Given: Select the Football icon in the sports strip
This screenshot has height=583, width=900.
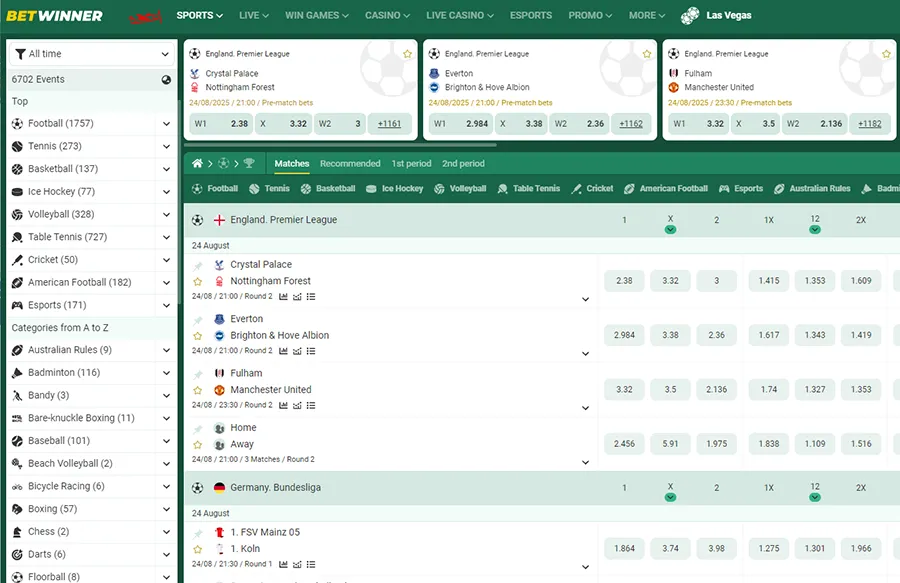Looking at the screenshot, I should tap(197, 189).
